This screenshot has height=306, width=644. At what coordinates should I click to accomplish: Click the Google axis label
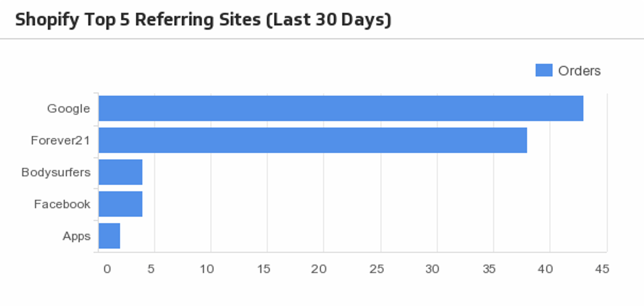(69, 109)
